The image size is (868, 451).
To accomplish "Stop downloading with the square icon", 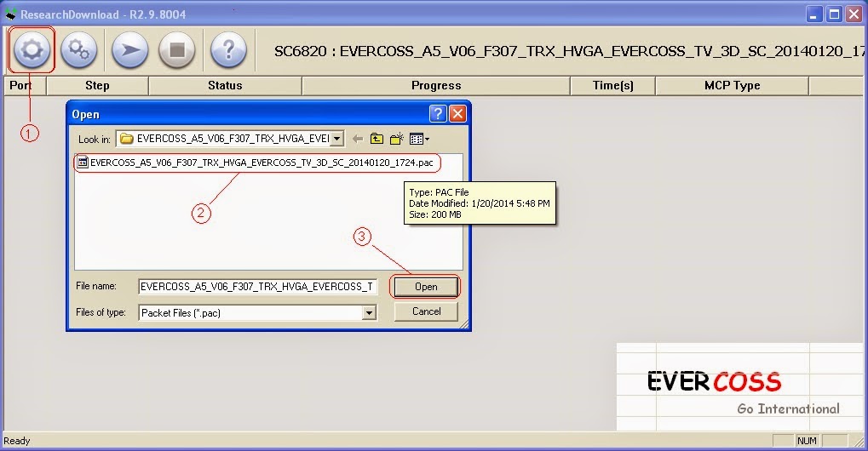I will [177, 50].
